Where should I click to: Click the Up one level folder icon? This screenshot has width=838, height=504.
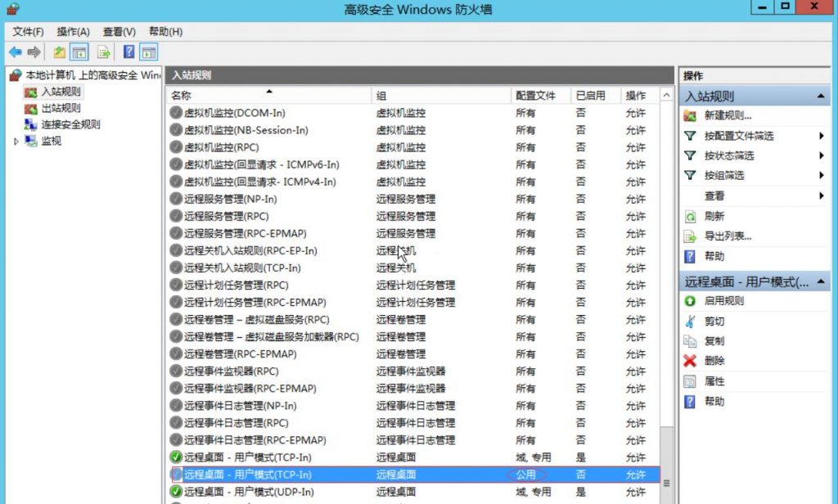tap(59, 52)
